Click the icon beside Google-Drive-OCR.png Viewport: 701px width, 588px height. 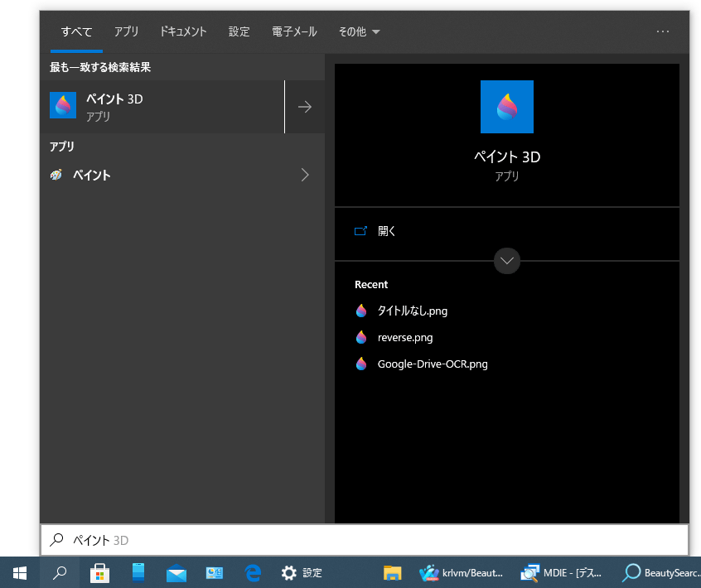pyautogui.click(x=361, y=364)
